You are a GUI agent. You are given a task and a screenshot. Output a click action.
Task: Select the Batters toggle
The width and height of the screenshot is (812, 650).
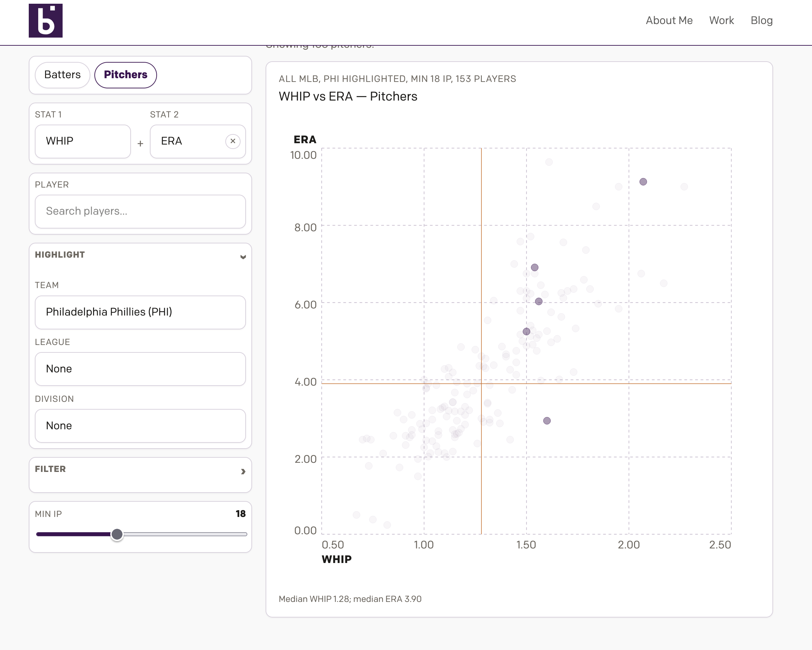tap(63, 74)
